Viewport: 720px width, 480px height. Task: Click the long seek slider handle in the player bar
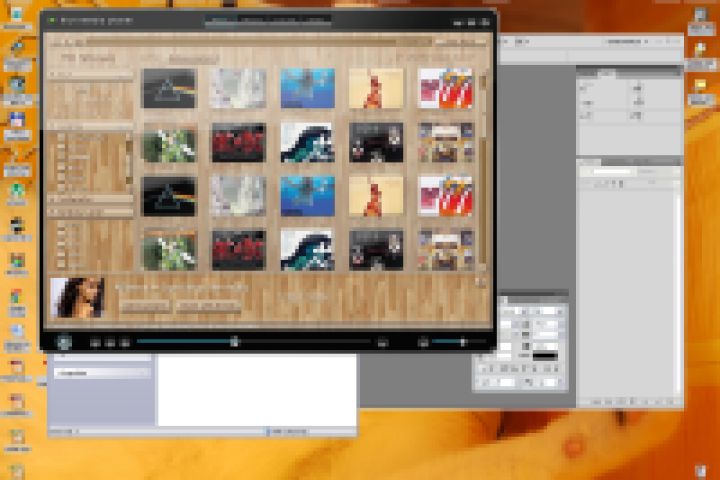[x=234, y=341]
